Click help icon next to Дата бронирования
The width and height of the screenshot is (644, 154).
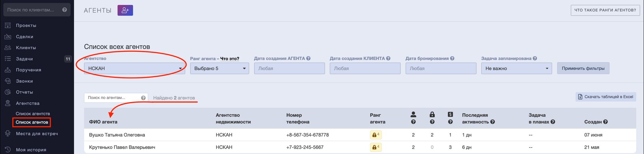[x=452, y=58]
